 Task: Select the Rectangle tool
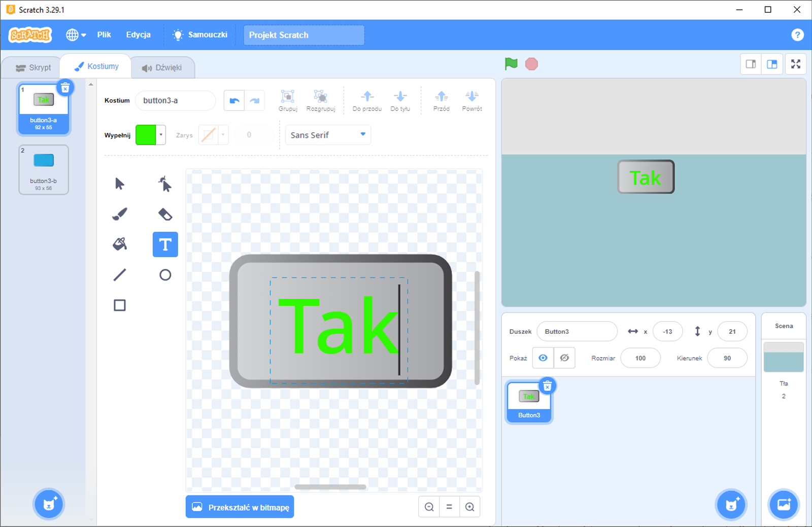pos(120,305)
